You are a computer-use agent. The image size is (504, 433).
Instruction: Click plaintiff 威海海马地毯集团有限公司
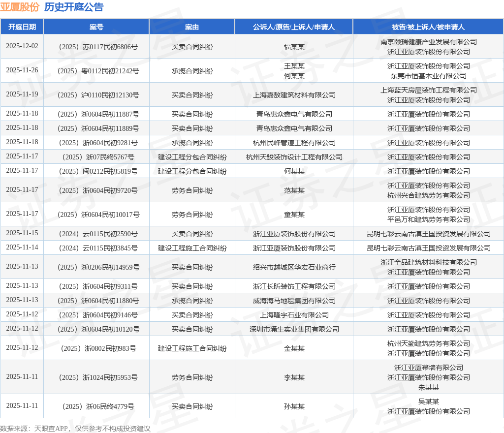294,301
